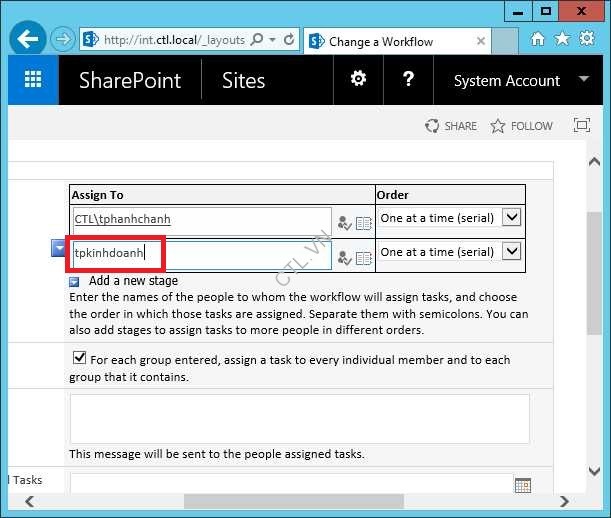
Task: Click the SHARE button
Action: pos(451,126)
